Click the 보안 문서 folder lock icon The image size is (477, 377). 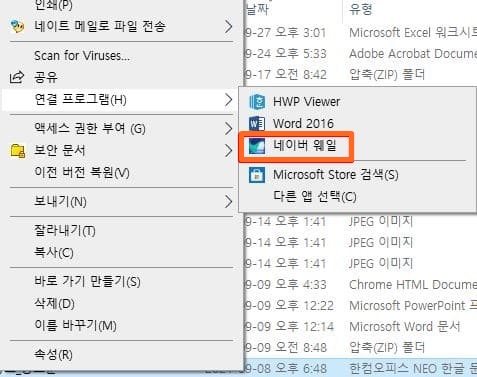click(18, 150)
